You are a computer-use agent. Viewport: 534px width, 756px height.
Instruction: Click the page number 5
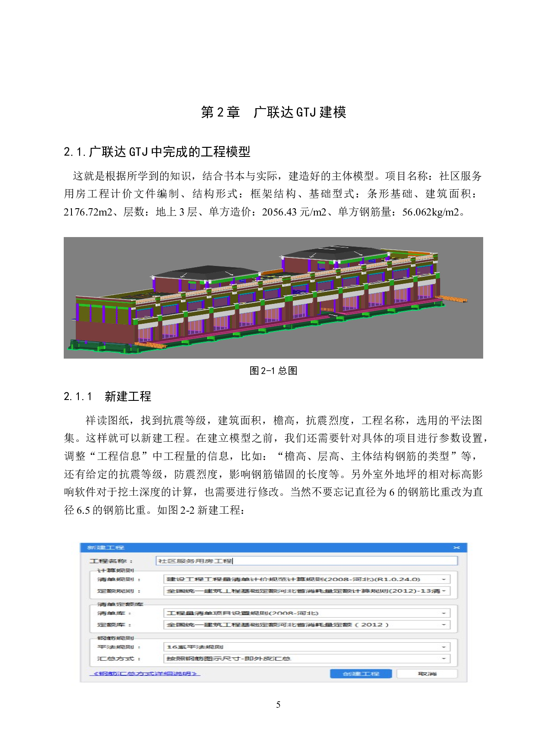(x=278, y=705)
